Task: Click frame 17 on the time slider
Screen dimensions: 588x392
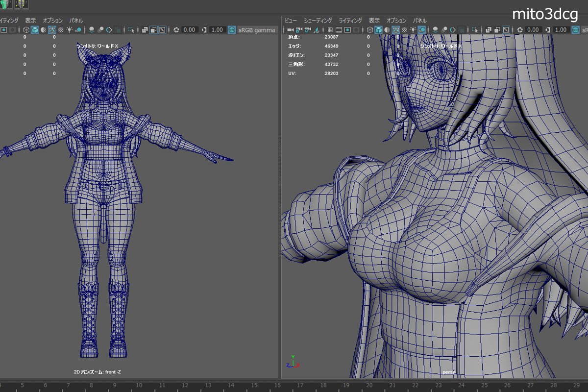Action: 300,385
